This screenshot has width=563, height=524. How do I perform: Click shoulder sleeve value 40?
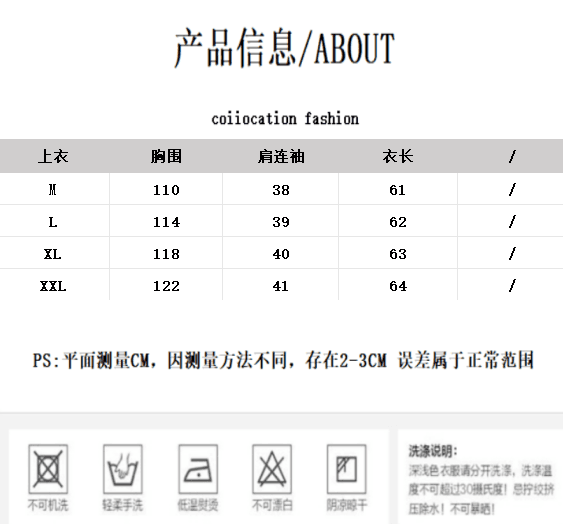281,254
